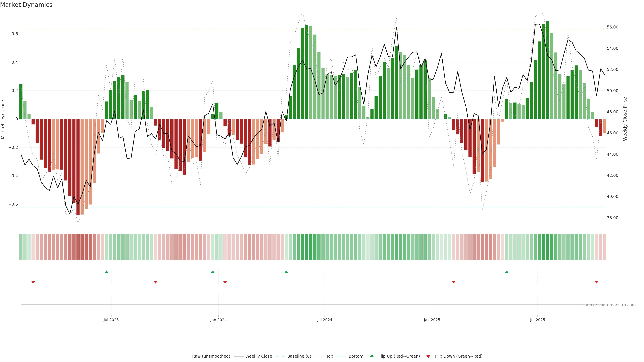Click the green flip-up marker before Jul 2025

tap(507, 272)
